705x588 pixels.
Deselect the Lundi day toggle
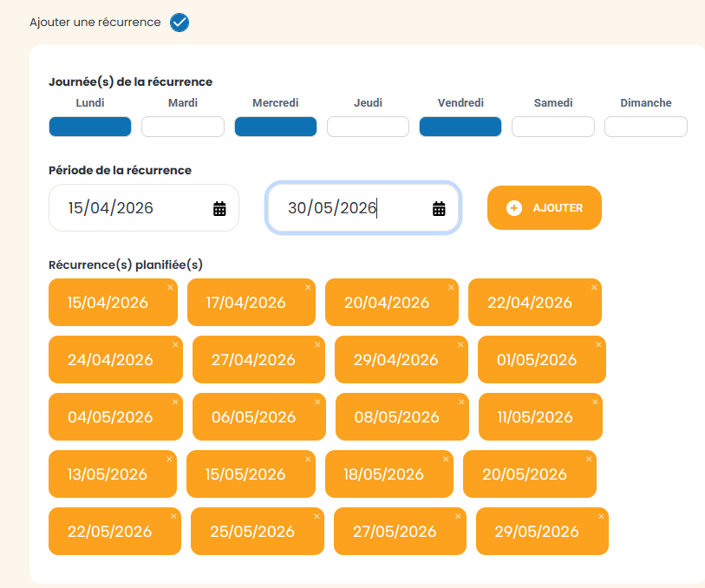[90, 127]
